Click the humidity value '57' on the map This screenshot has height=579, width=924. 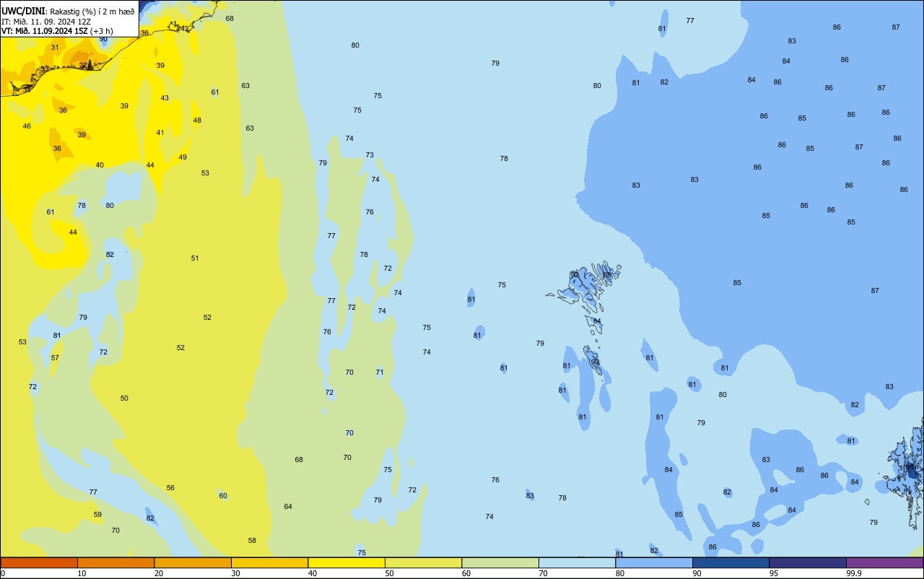point(55,358)
